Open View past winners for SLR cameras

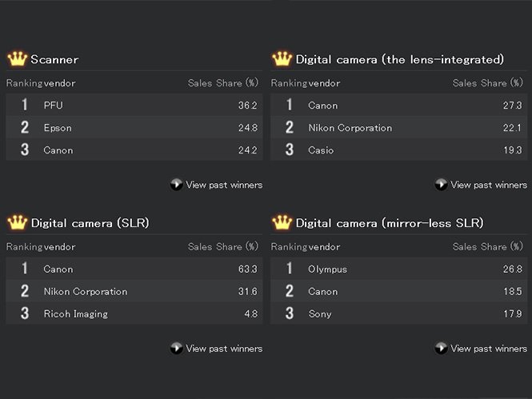[224, 348]
